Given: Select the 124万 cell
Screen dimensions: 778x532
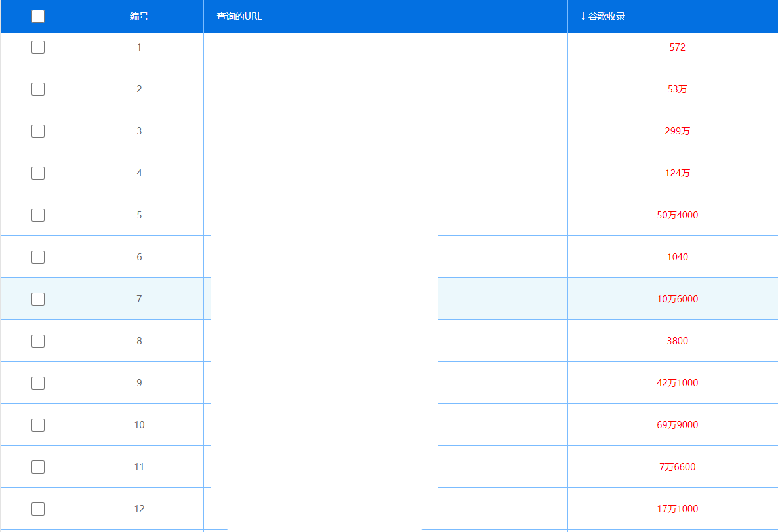Looking at the screenshot, I should 677,173.
